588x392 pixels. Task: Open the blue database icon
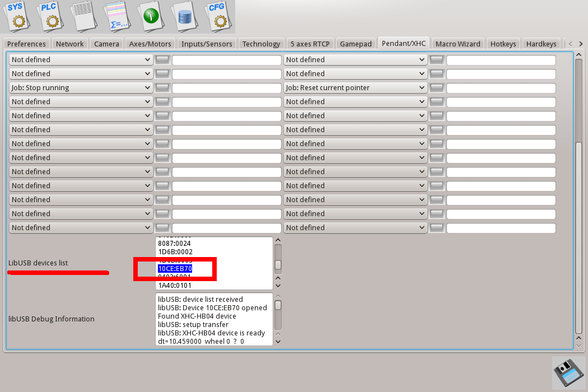184,16
